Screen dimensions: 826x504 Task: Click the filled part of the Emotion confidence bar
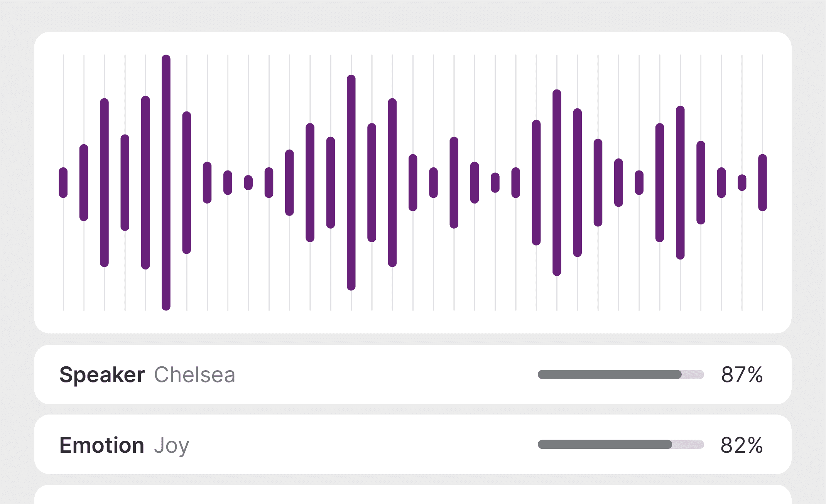tap(605, 445)
